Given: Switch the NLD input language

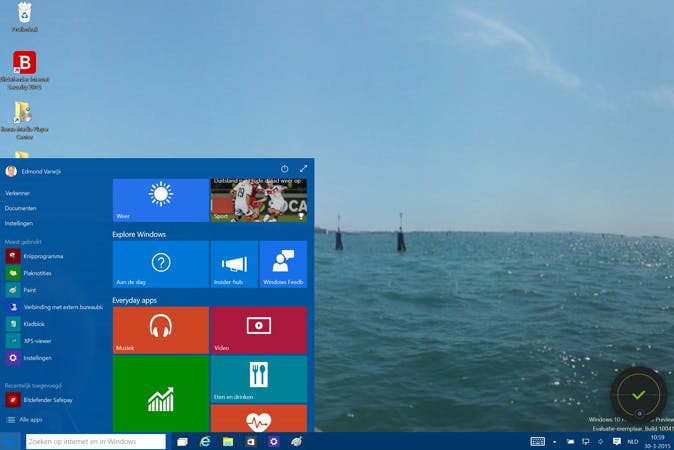Looking at the screenshot, I should click(x=633, y=442).
